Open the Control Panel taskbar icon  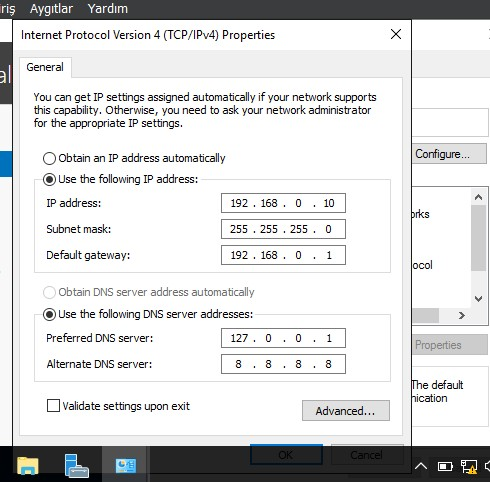125,465
